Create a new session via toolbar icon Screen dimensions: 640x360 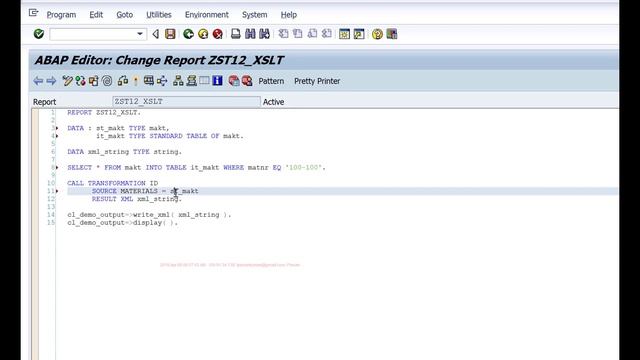pos(344,34)
